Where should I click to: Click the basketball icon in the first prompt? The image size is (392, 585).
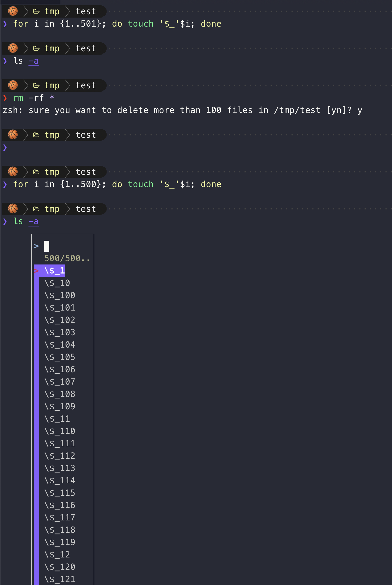13,11
